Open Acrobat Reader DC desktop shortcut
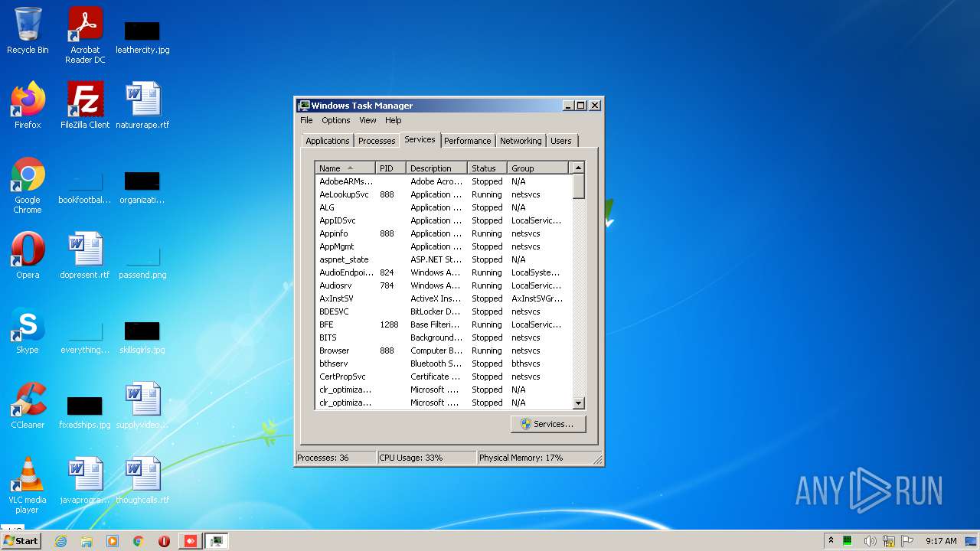Viewport: 980px width, 551px height. coord(85,34)
